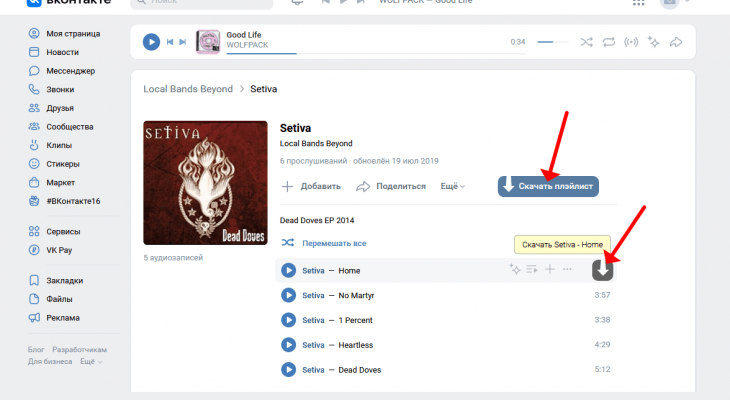The image size is (730, 400).
Task: Click the Dead Doves EP 2014 description
Action: pyautogui.click(x=317, y=220)
